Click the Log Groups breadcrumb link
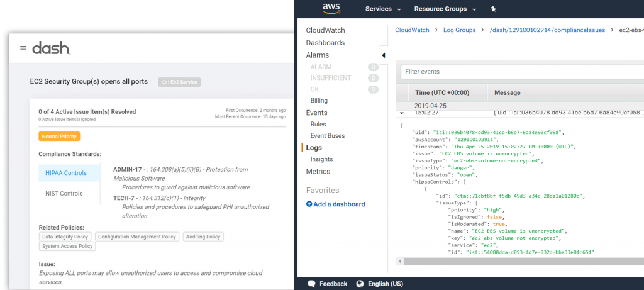The image size is (644, 290). [459, 30]
